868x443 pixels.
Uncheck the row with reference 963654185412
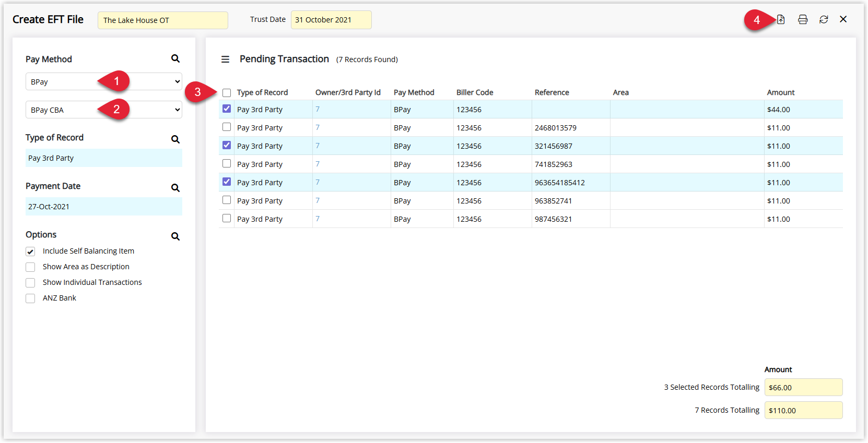pos(227,182)
